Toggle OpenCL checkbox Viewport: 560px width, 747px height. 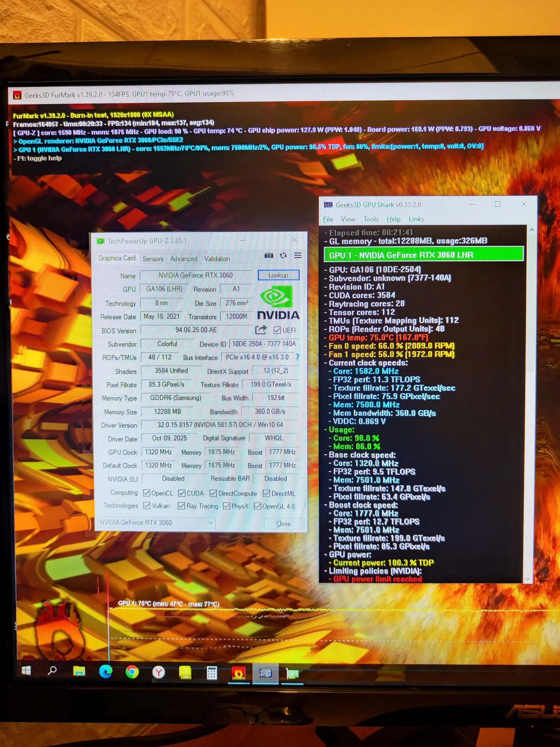(x=147, y=493)
